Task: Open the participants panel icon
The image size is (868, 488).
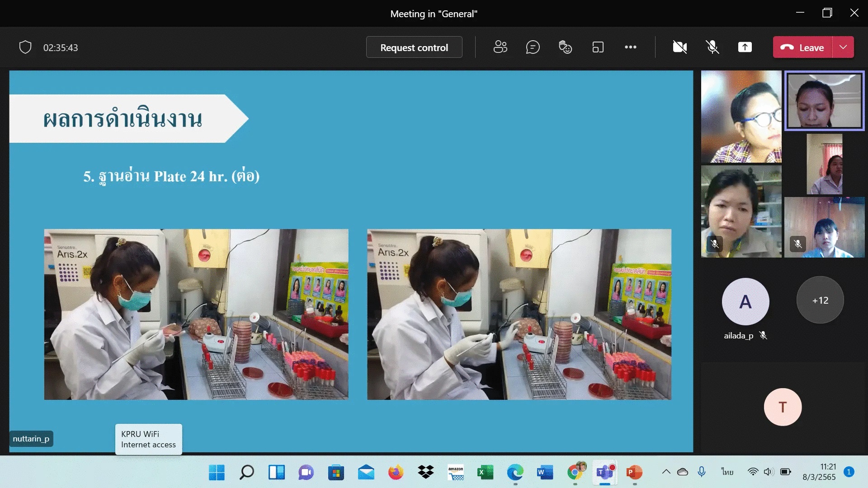Action: (500, 47)
